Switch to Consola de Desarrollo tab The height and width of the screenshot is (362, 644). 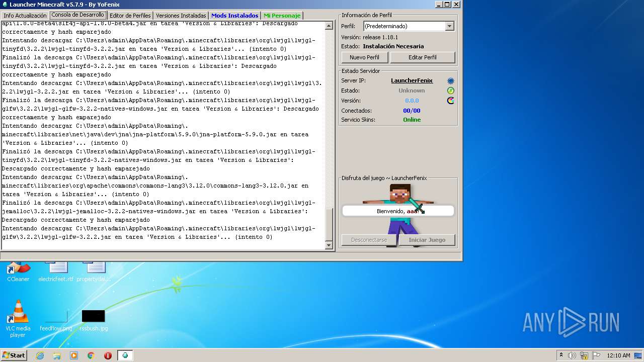click(x=77, y=15)
